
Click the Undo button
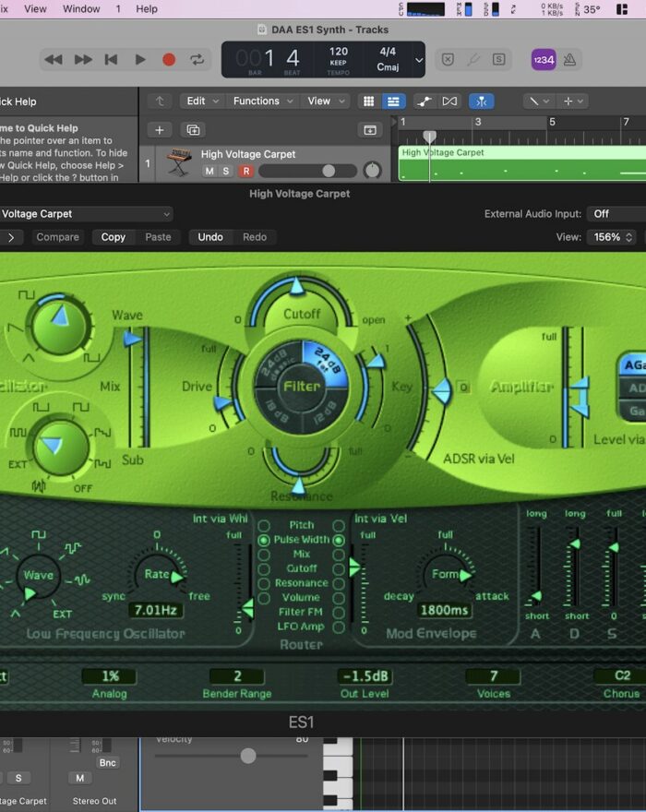click(x=210, y=237)
